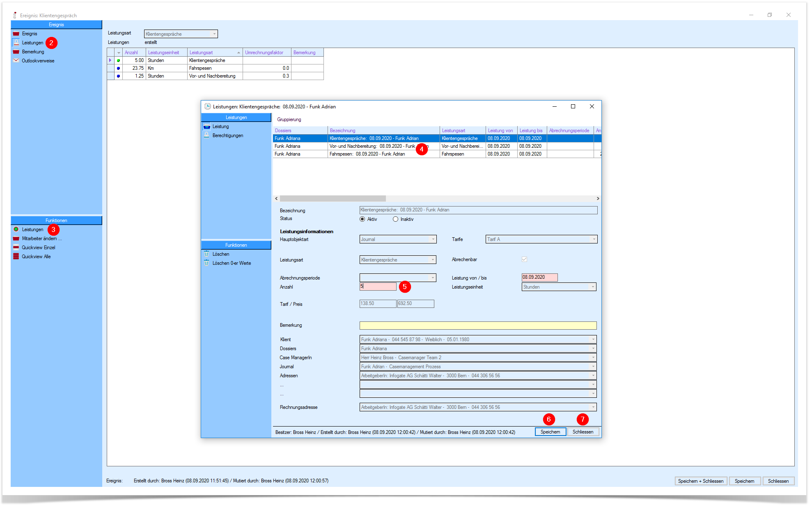Select the Vor- und Nachbereitung row in dialog list
Viewport: 812px width, 507px height.
(437, 146)
